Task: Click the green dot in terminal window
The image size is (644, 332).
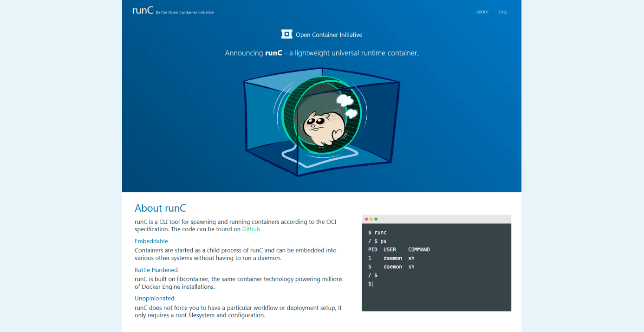Action: point(376,219)
